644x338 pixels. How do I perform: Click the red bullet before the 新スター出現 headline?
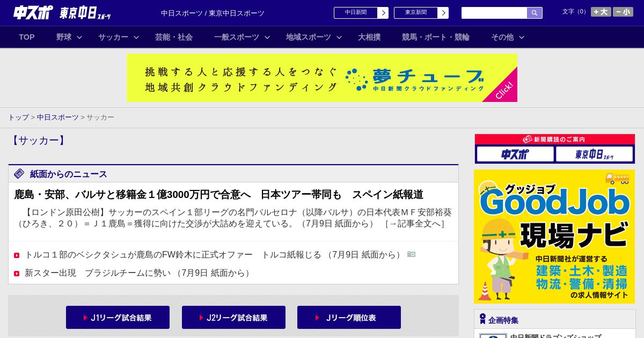17,274
